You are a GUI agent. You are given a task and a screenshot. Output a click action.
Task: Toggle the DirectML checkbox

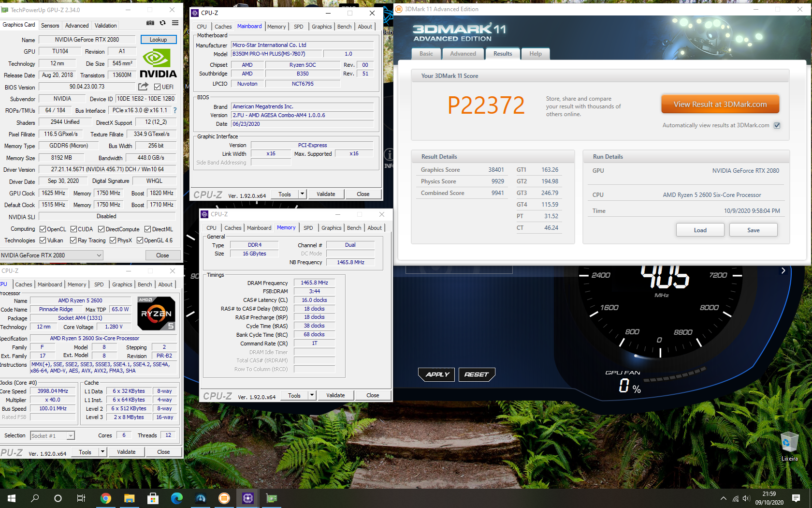pos(147,229)
